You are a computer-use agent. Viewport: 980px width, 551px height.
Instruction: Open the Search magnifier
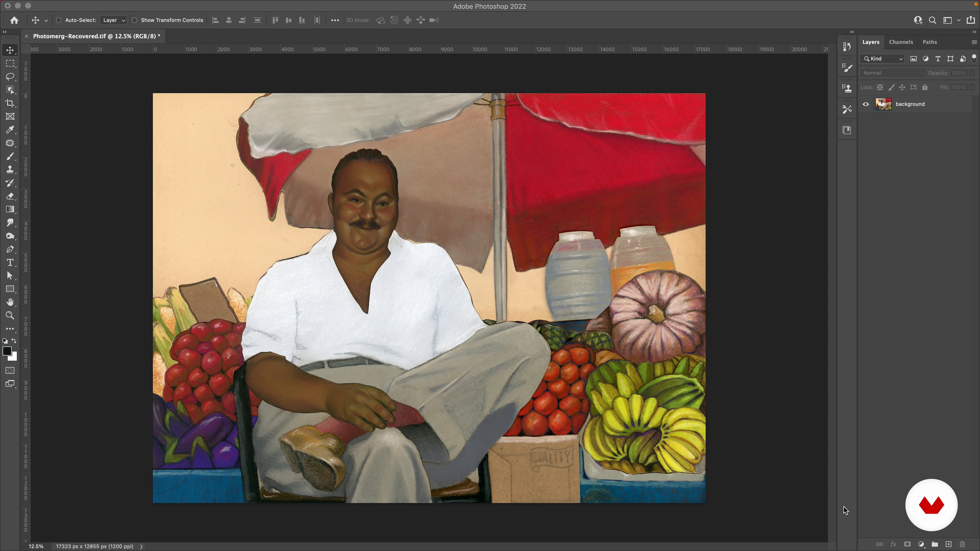tap(932, 20)
